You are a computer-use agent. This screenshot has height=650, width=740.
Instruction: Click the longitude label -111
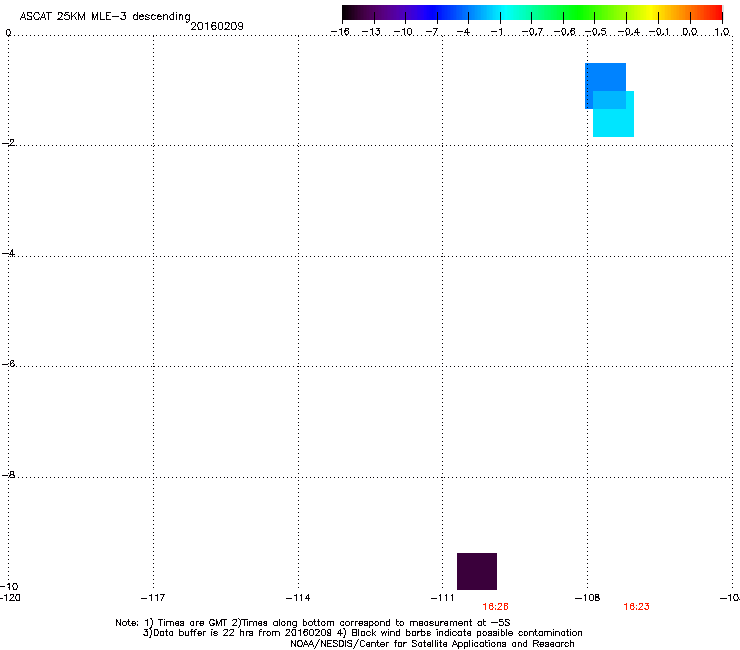coord(442,598)
